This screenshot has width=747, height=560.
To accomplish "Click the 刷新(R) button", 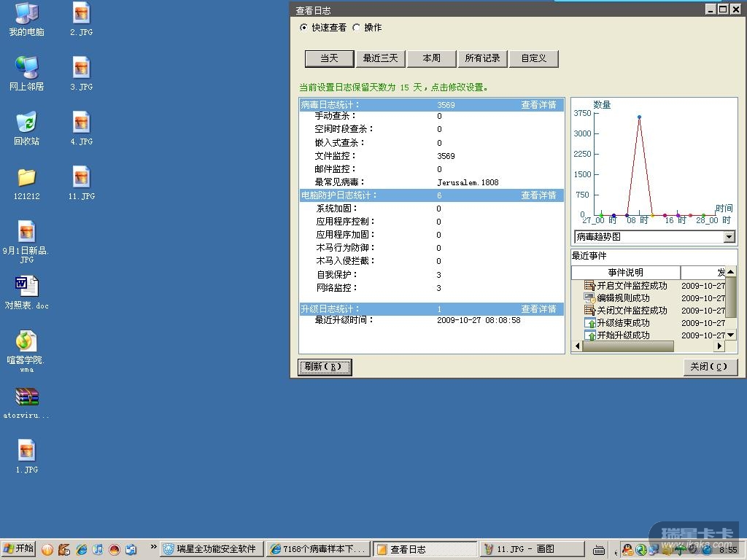I will tap(325, 367).
